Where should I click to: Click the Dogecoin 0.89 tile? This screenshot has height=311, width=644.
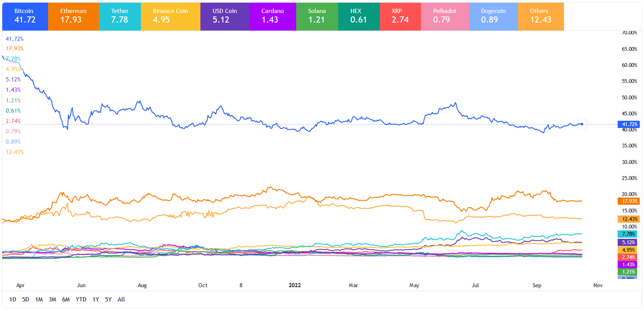click(x=493, y=16)
